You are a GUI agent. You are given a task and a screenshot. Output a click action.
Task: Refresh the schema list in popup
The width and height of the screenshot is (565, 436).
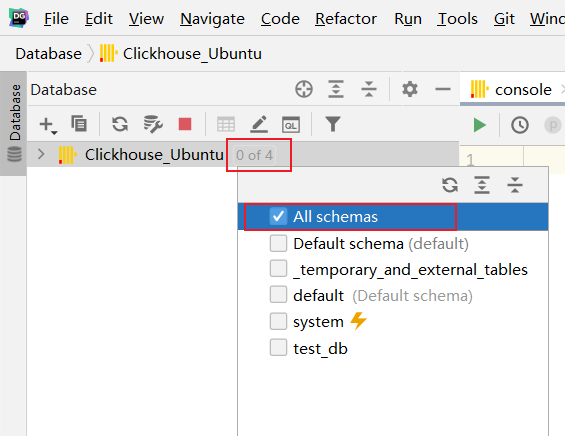tap(450, 185)
